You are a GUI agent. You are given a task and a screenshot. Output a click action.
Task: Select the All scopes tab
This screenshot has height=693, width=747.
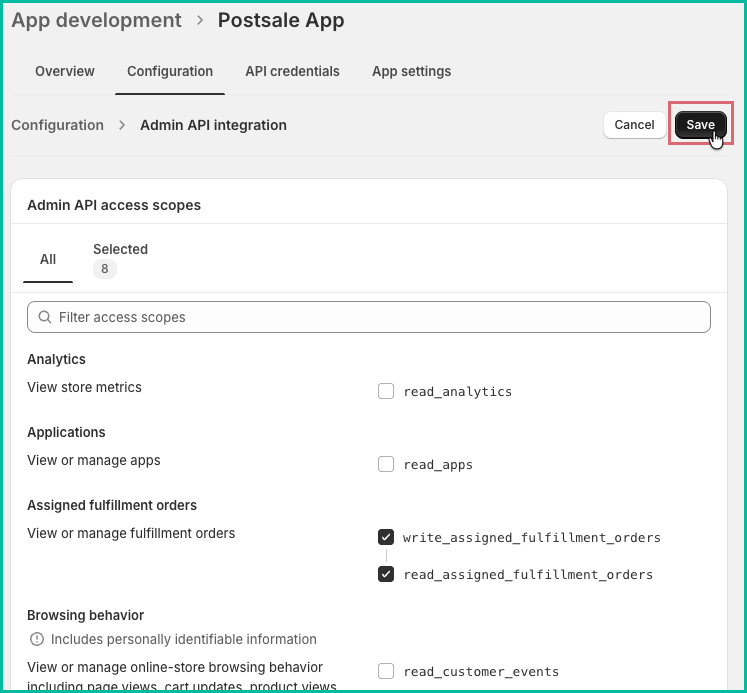pyautogui.click(x=48, y=260)
